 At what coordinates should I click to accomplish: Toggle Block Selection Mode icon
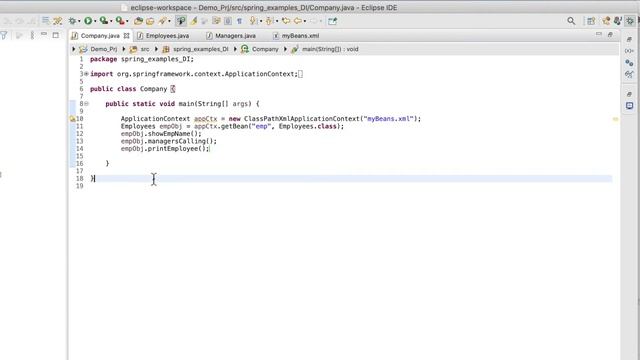[228, 21]
